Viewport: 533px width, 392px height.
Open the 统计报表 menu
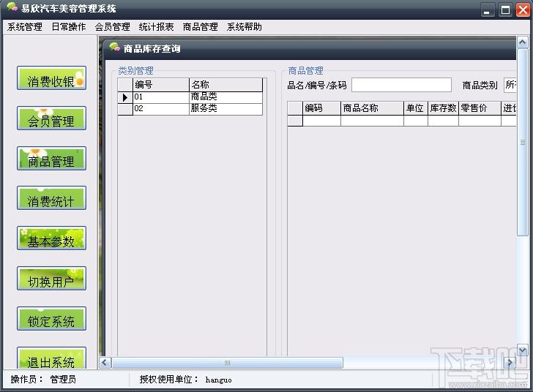(x=156, y=27)
